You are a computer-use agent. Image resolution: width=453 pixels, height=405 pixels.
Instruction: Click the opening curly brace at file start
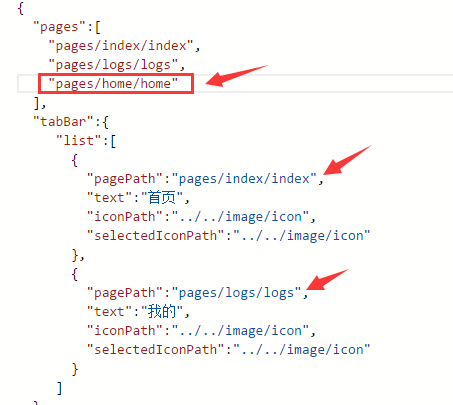(x=21, y=8)
